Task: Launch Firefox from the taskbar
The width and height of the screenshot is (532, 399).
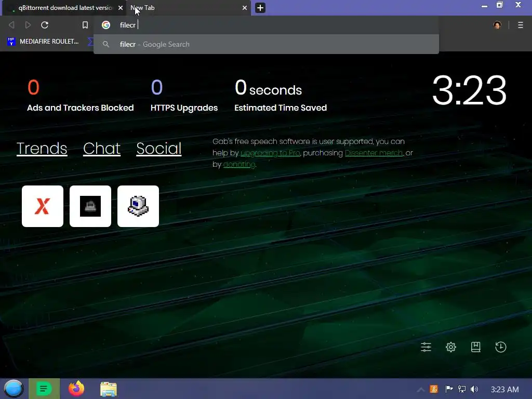Action: (x=76, y=389)
